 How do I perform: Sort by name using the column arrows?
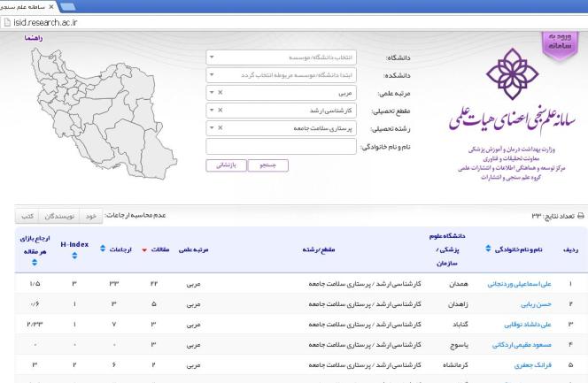pos(488,249)
